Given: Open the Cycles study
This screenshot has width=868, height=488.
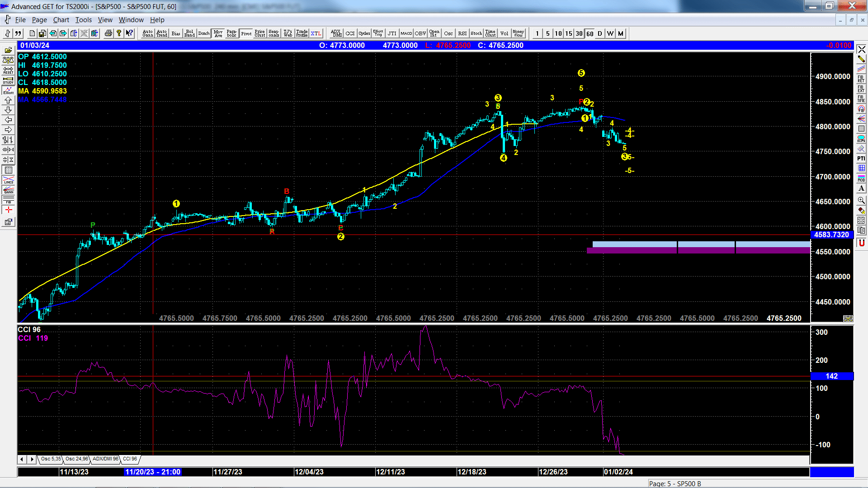Looking at the screenshot, I should 364,33.
